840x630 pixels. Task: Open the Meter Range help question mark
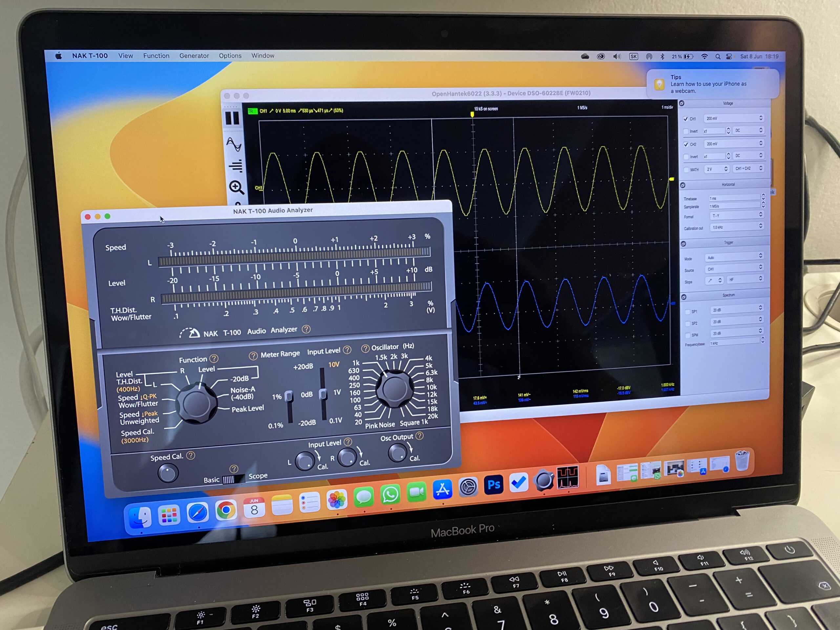tap(253, 356)
